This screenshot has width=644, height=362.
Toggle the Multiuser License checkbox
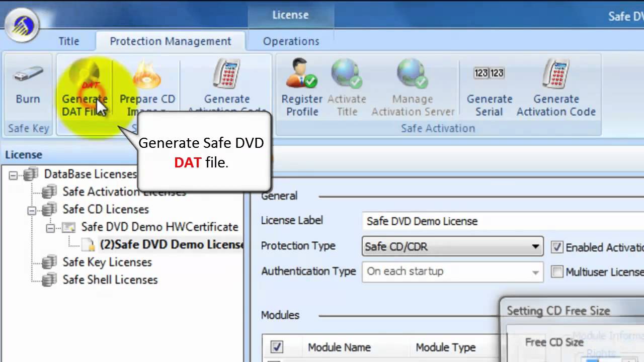(557, 272)
